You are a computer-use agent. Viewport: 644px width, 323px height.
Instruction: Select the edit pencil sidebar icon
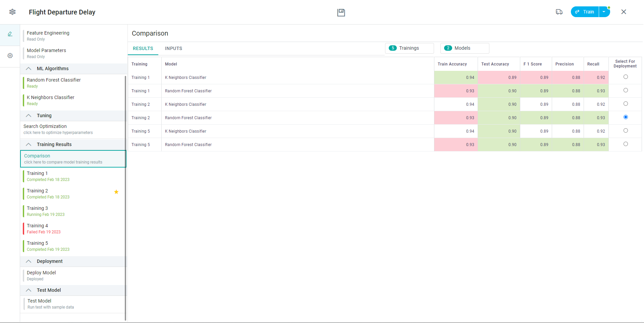pos(10,34)
